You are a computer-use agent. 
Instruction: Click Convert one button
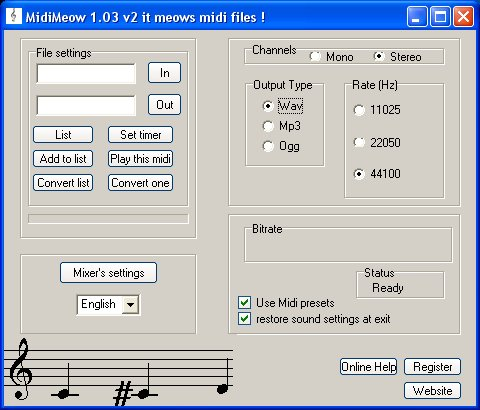pos(140,183)
